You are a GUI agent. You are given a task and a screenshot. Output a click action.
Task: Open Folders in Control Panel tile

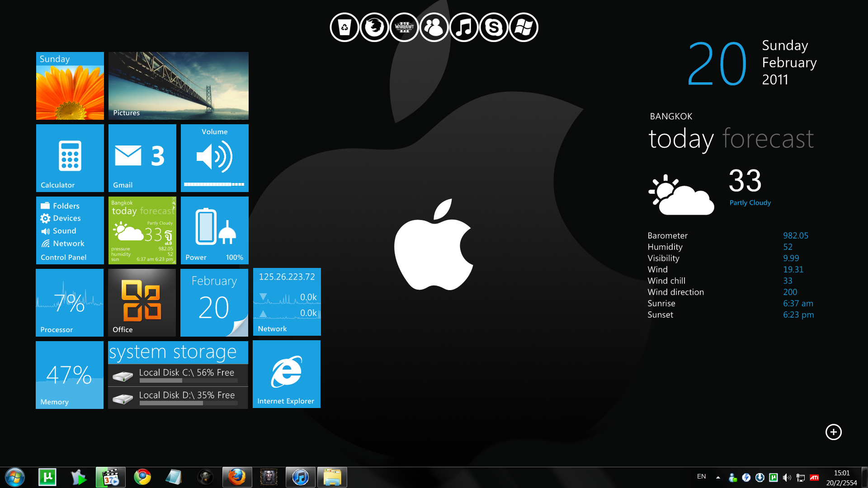tap(66, 206)
